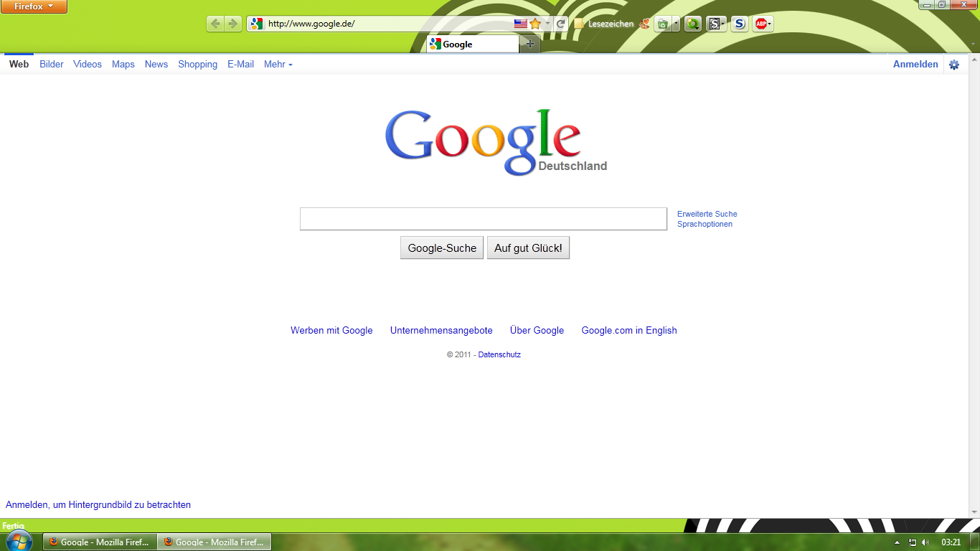Click the Web item in Google navigation

[x=19, y=65]
